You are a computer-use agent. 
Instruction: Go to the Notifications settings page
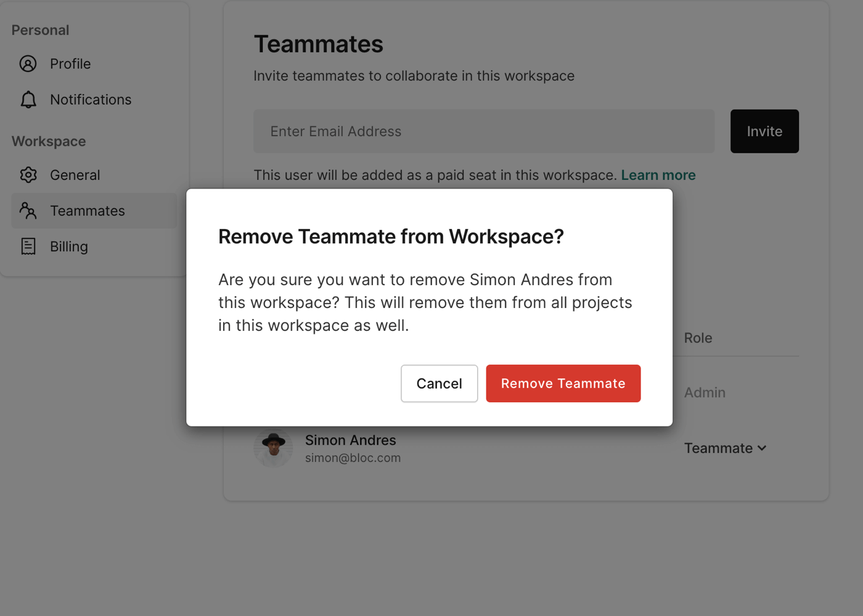tap(91, 100)
